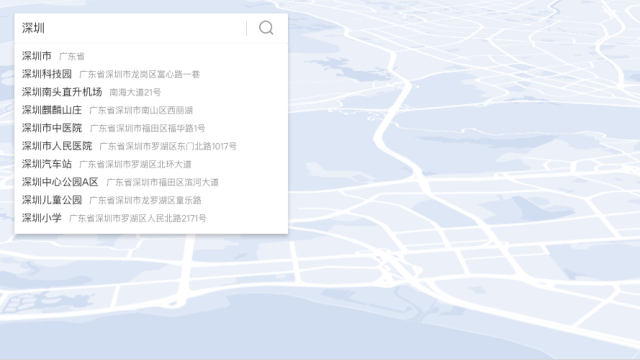Click the address ending 滨河大道

point(162,182)
